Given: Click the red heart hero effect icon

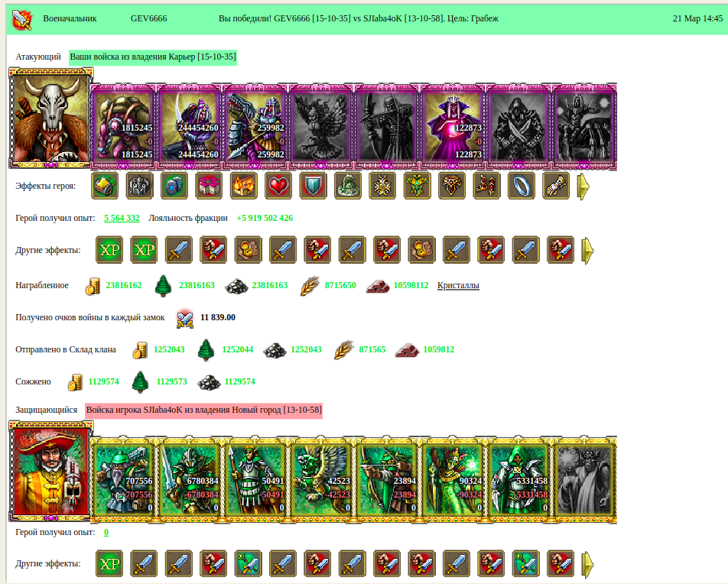Looking at the screenshot, I should [x=278, y=187].
